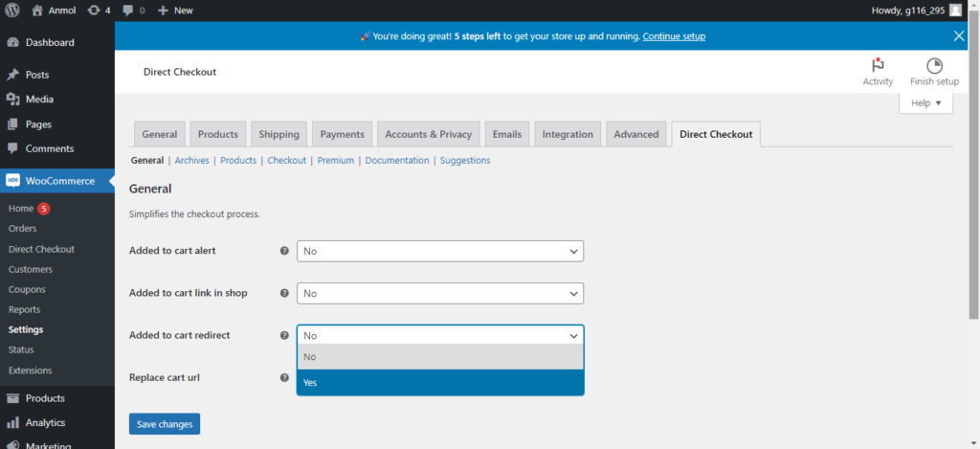Choose Yes in the open dropdown list

tap(440, 383)
